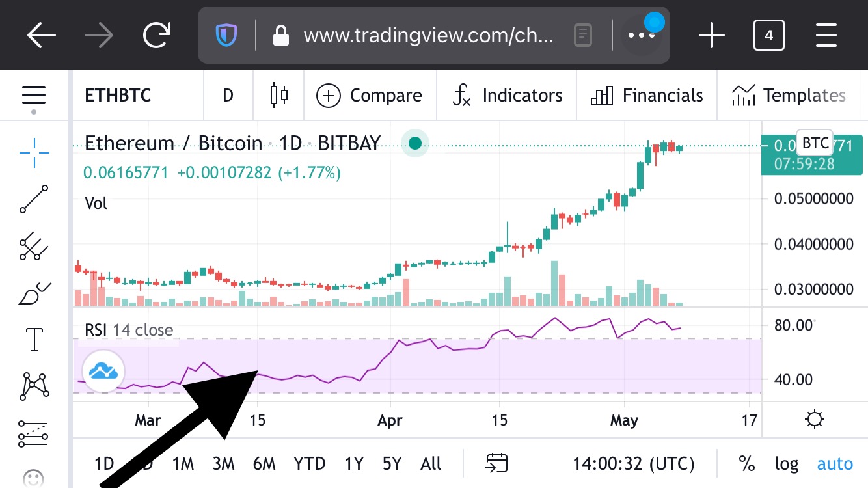Toggle auto scale mode
The width and height of the screenshot is (868, 488).
click(835, 464)
